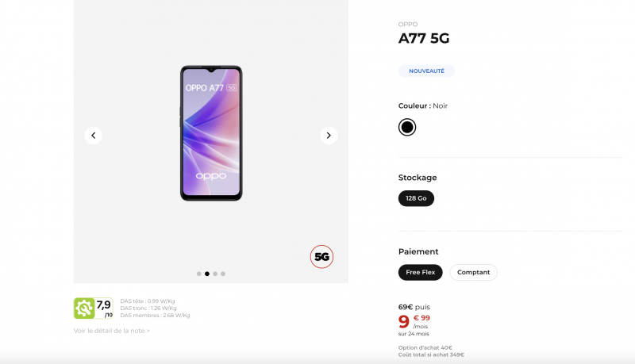This screenshot has width=635, height=364.
Task: Open Voir le détail de la note
Action: pyautogui.click(x=112, y=331)
